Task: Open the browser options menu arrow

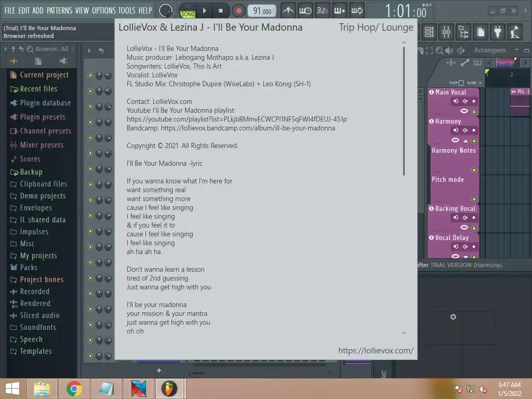Action: point(5,49)
